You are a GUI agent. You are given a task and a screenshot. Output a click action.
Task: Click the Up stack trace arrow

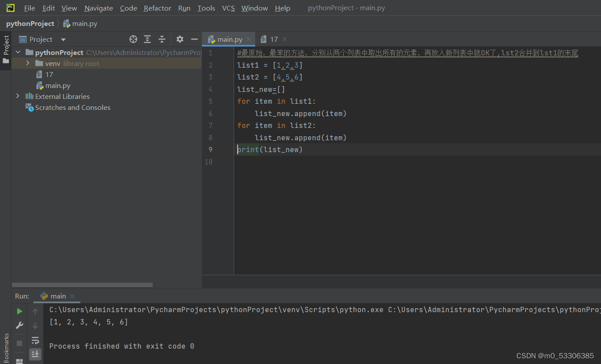(35, 312)
